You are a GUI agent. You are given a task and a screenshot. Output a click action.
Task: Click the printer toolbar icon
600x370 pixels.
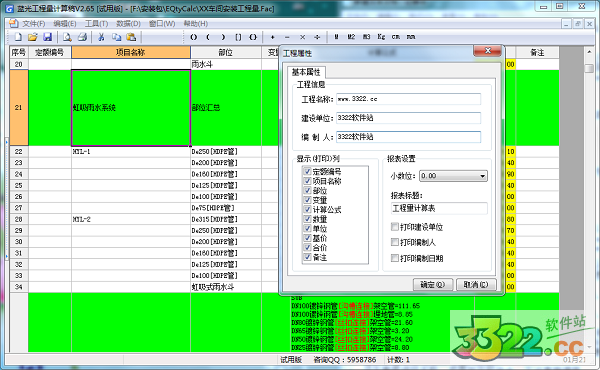pos(82,37)
